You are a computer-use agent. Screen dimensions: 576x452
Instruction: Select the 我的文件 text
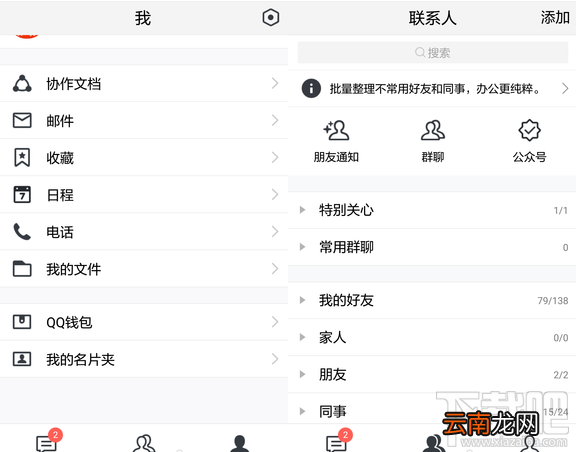(x=73, y=269)
